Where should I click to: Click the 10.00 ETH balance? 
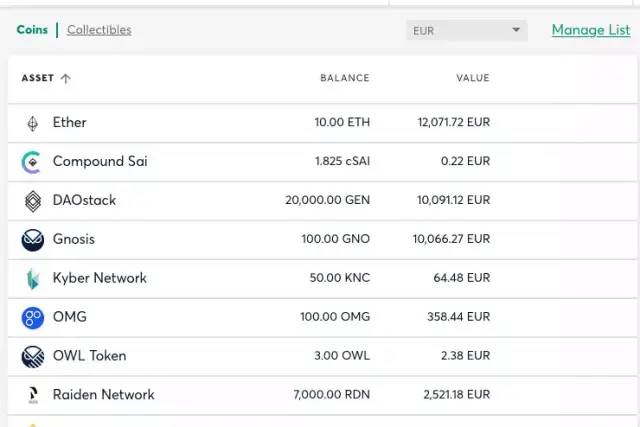(342, 122)
